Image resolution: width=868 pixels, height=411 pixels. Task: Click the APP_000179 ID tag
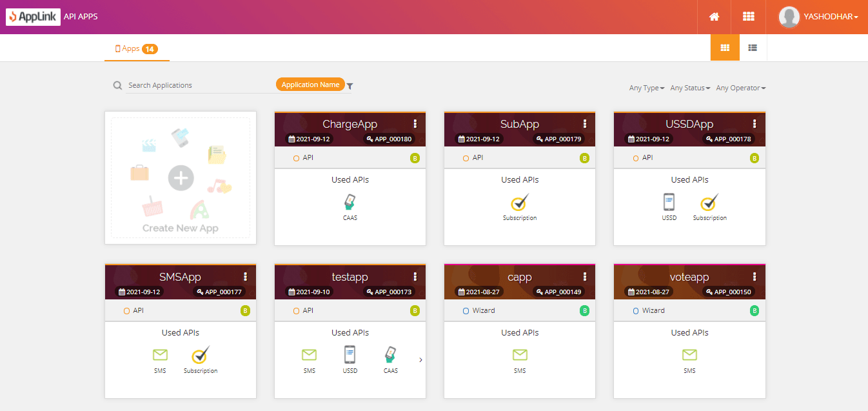click(558, 139)
